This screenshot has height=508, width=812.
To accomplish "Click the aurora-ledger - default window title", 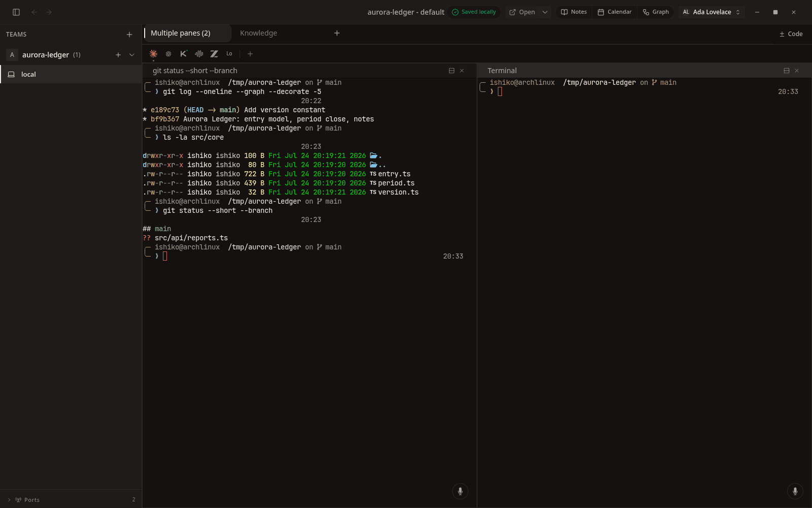I will coord(406,12).
